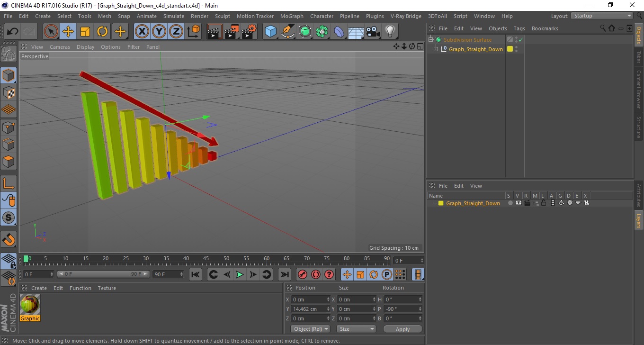Toggle layer view eye for Graph_Straight_Down
The width and height of the screenshot is (644, 345).
coord(519,203)
